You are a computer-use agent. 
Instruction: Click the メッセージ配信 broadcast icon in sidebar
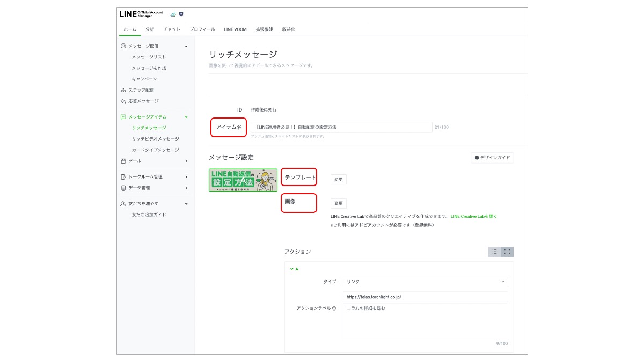[123, 46]
